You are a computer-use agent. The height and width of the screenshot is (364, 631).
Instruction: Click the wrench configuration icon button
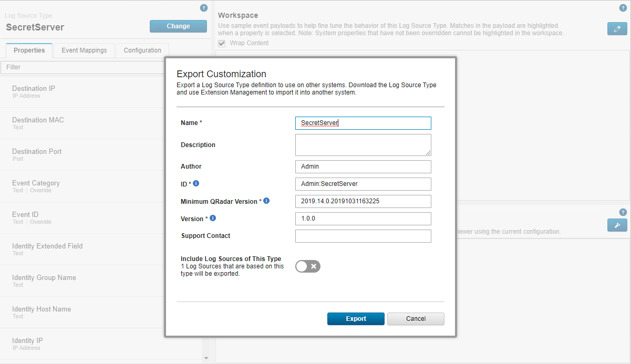[x=617, y=225]
